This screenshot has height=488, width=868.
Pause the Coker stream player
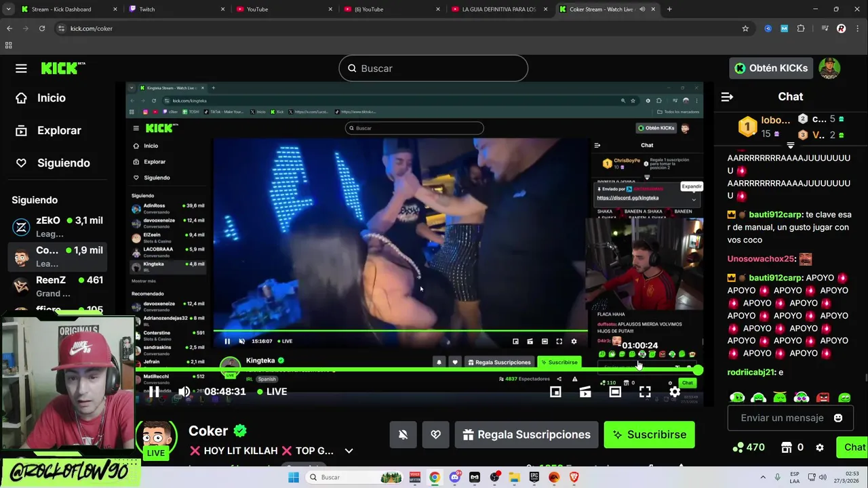pos(154,392)
